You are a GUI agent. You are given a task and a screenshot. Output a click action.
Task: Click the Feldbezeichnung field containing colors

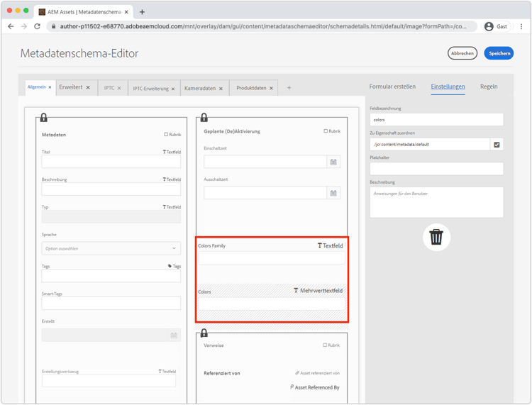[436, 120]
